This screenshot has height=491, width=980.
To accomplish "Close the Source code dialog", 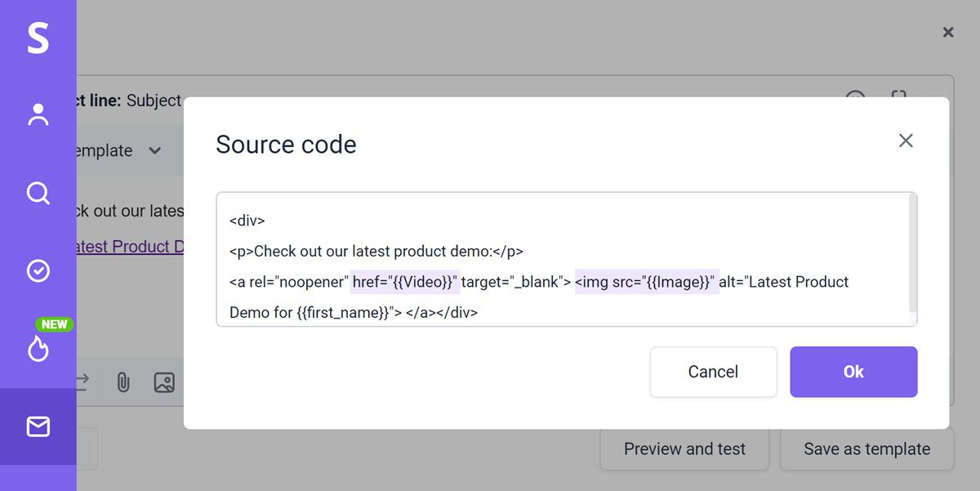I will pos(905,141).
